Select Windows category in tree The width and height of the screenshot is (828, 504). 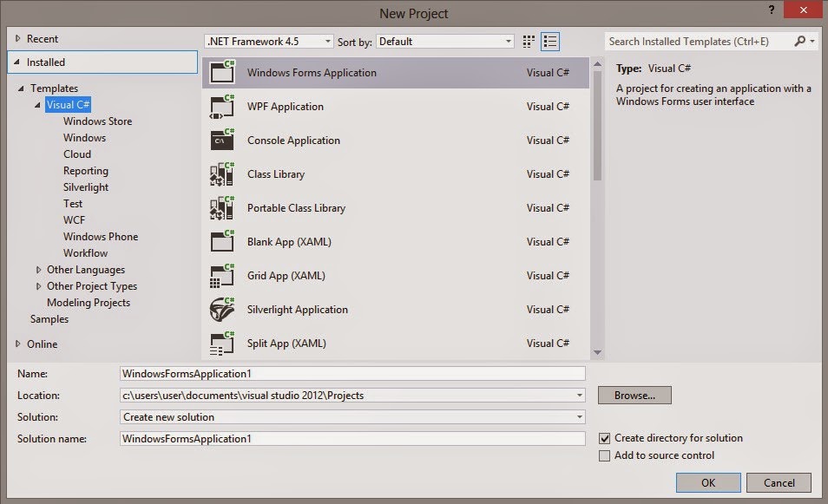84,137
